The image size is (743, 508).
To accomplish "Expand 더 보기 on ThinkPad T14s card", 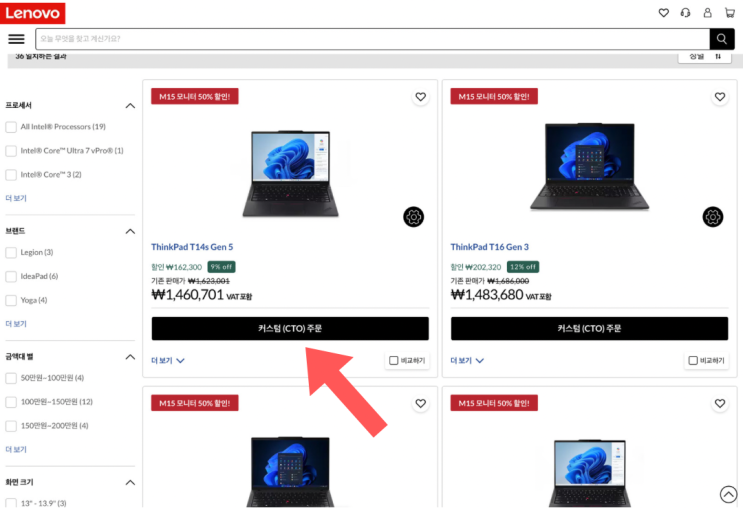I will (167, 361).
